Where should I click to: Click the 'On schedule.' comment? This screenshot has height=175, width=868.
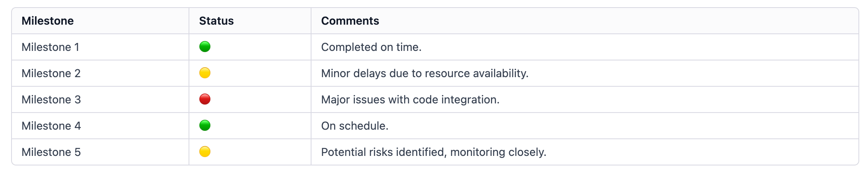(x=355, y=126)
